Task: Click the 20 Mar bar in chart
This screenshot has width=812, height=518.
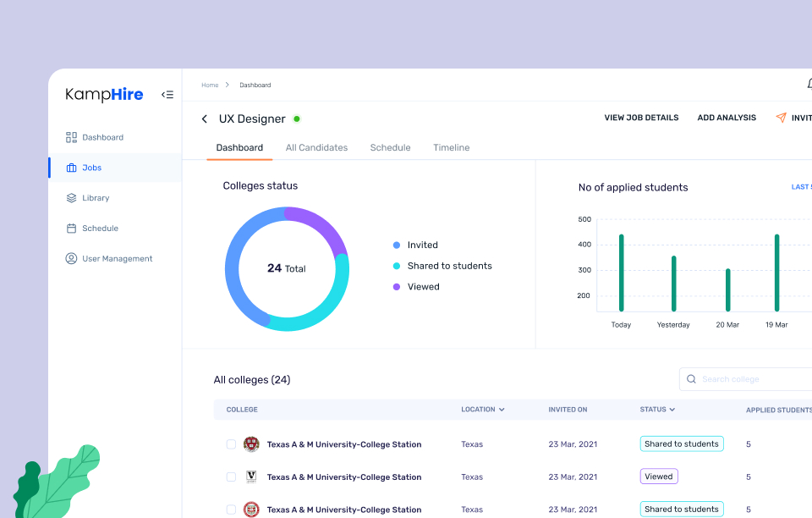Action: (x=727, y=290)
